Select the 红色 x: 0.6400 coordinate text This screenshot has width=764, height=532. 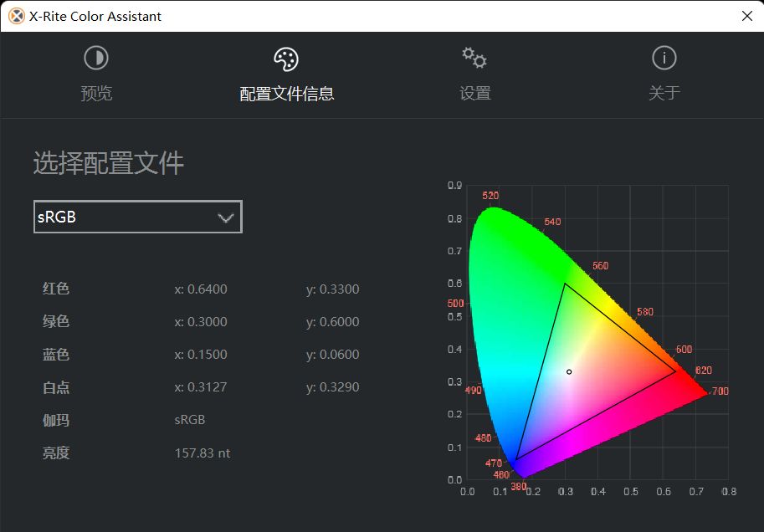point(202,289)
